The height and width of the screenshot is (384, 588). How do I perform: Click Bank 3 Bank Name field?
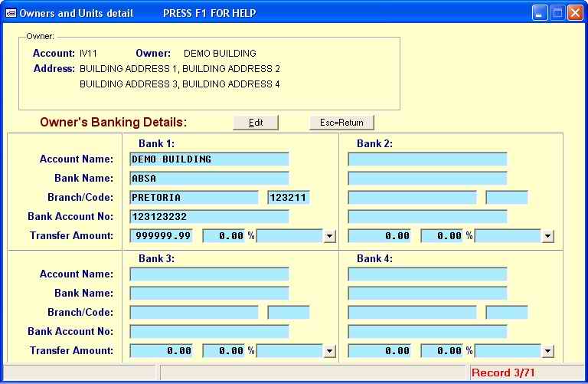209,293
